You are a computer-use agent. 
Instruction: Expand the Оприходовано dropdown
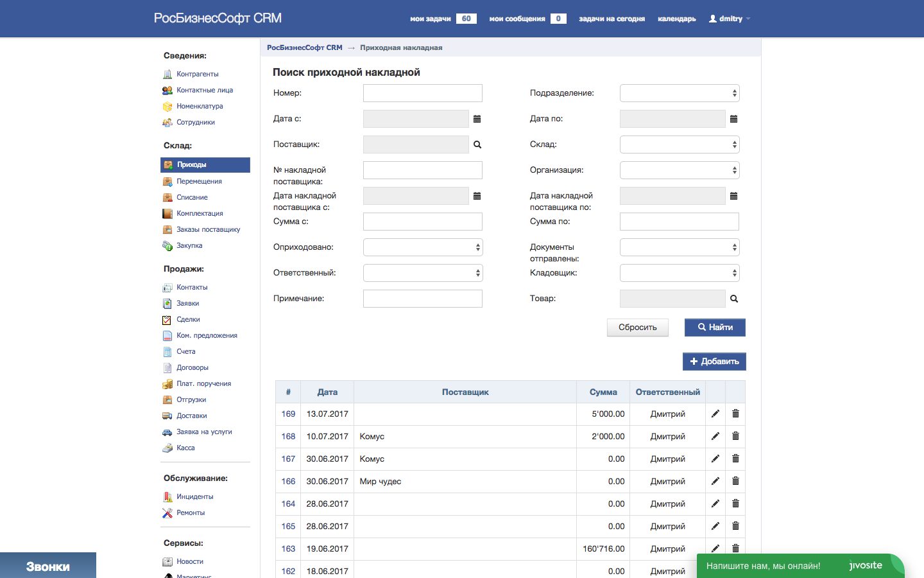pyautogui.click(x=422, y=247)
